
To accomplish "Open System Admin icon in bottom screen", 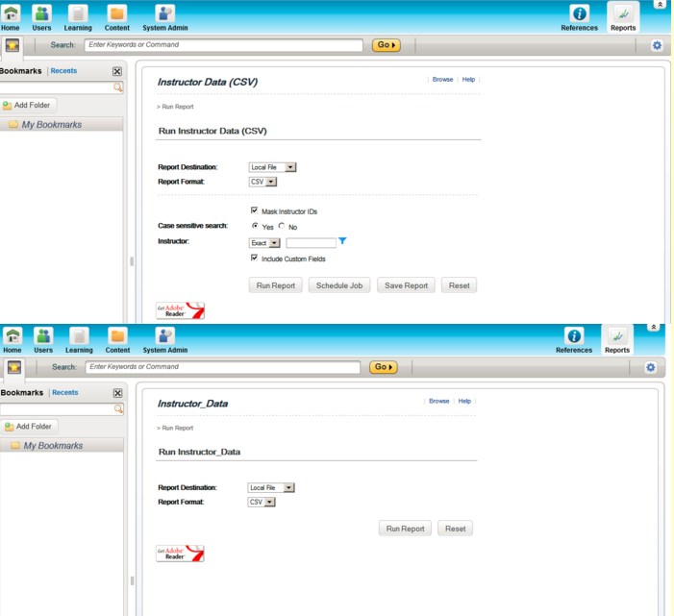I will (165, 336).
